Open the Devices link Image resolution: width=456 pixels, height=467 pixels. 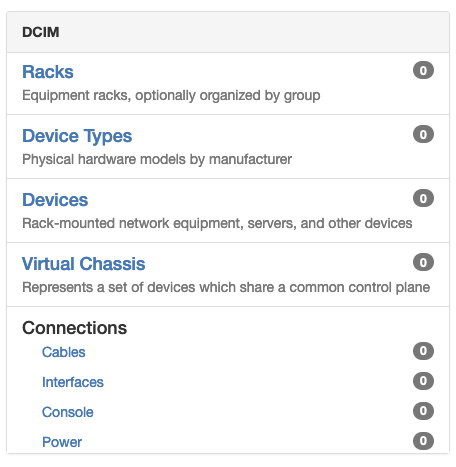pos(55,200)
